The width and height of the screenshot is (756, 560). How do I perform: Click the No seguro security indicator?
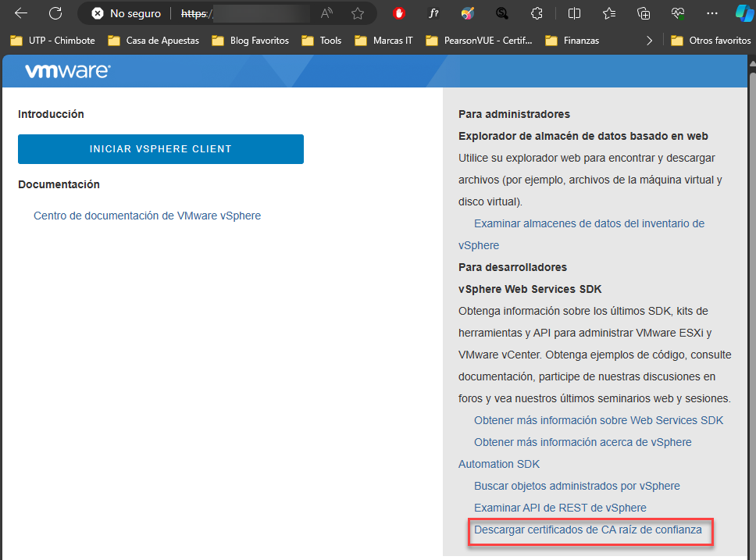coord(127,13)
